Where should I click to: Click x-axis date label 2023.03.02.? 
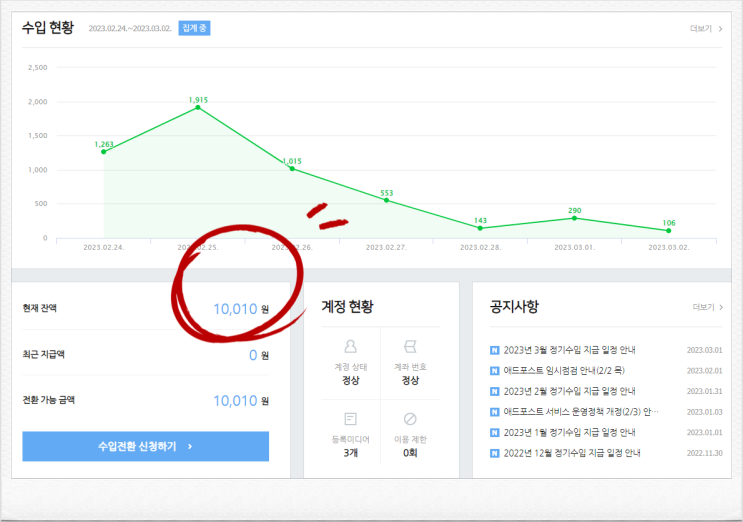(x=669, y=247)
